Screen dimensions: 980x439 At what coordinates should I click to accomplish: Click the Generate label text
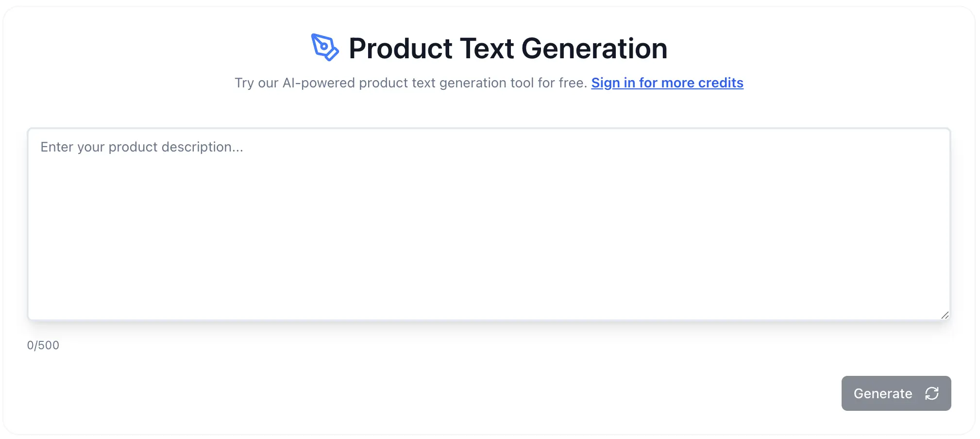click(x=882, y=393)
